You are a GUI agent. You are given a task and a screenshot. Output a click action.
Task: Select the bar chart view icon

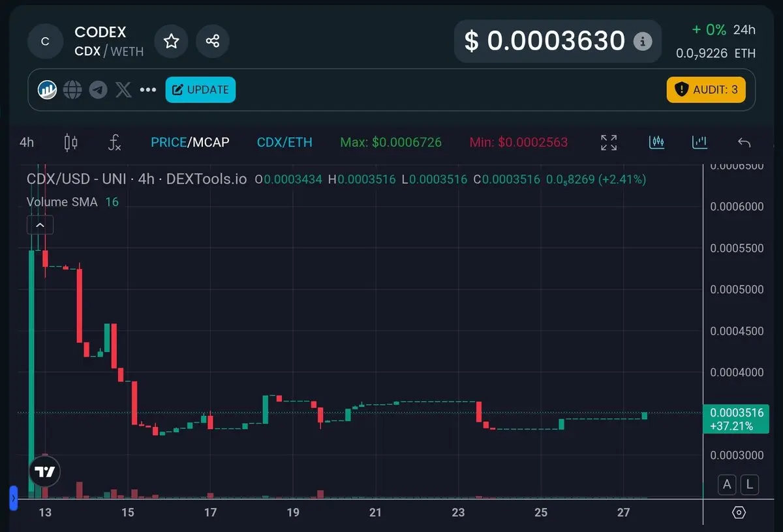pos(699,142)
